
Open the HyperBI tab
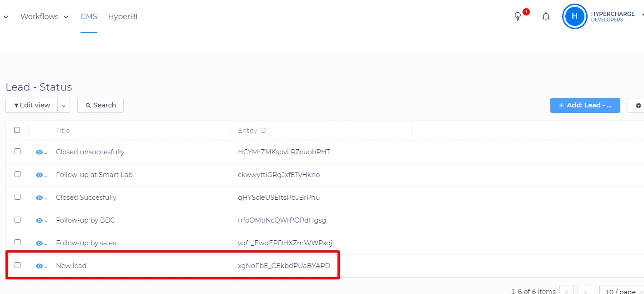click(x=123, y=16)
